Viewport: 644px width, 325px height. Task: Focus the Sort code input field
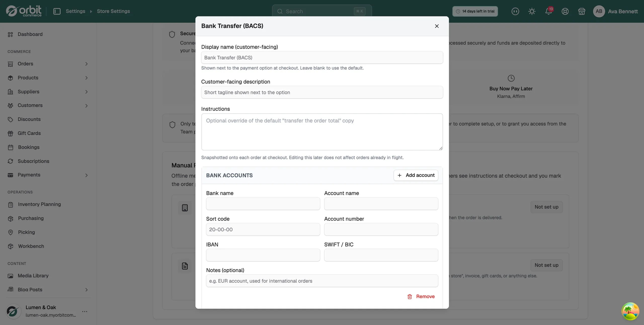[x=263, y=230]
